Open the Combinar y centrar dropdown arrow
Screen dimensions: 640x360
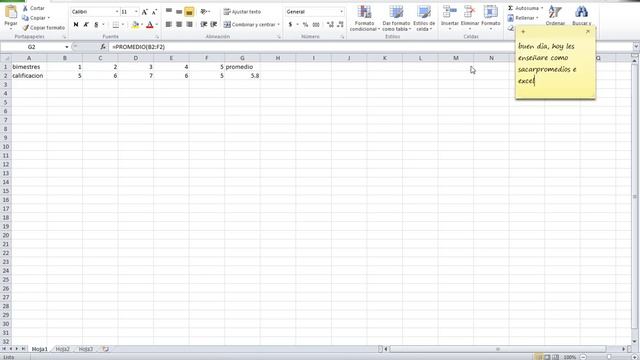tap(279, 24)
